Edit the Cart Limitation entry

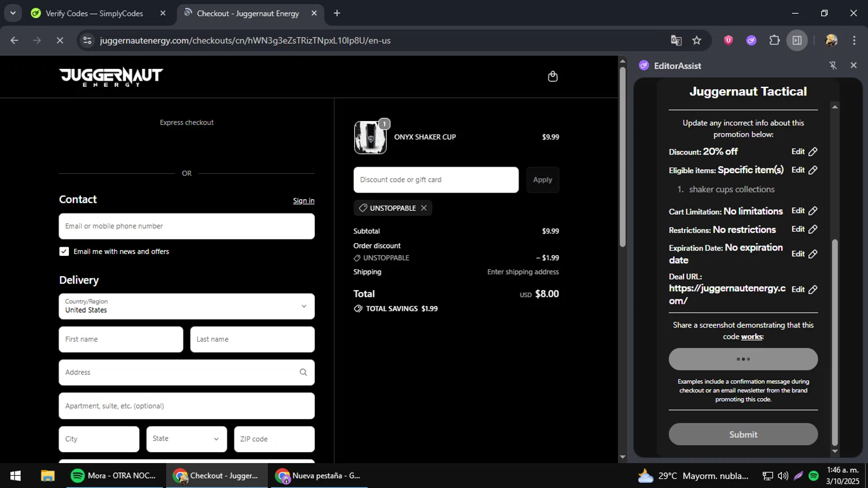tap(804, 211)
